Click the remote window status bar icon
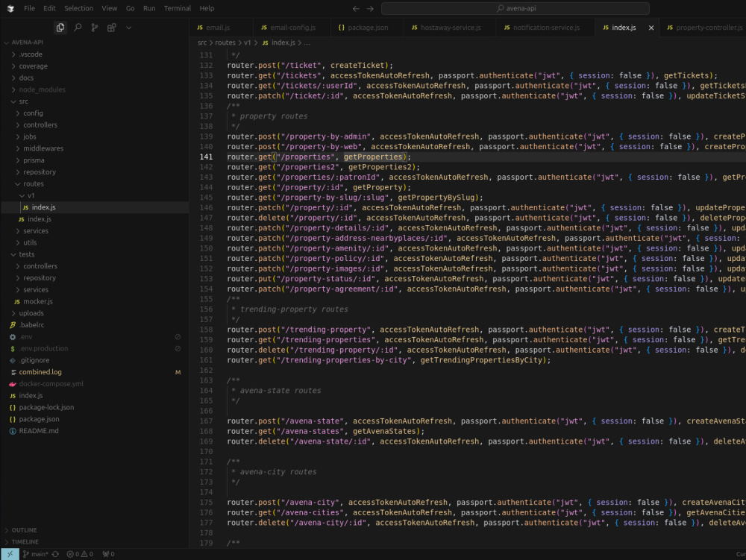Image resolution: width=746 pixels, height=560 pixels. [x=10, y=554]
